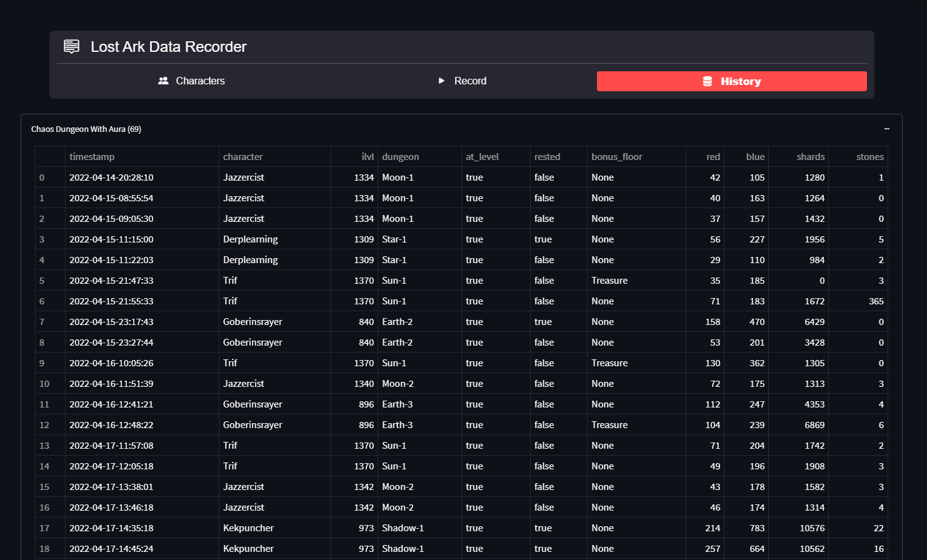The height and width of the screenshot is (560, 927).
Task: Click the Record play icon
Action: pos(441,81)
